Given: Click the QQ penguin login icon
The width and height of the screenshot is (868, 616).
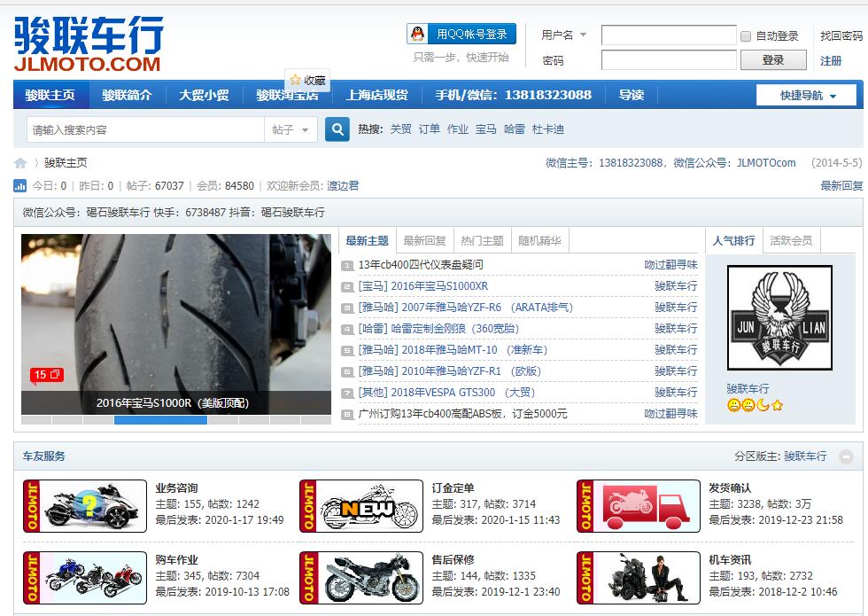Looking at the screenshot, I should click(418, 34).
